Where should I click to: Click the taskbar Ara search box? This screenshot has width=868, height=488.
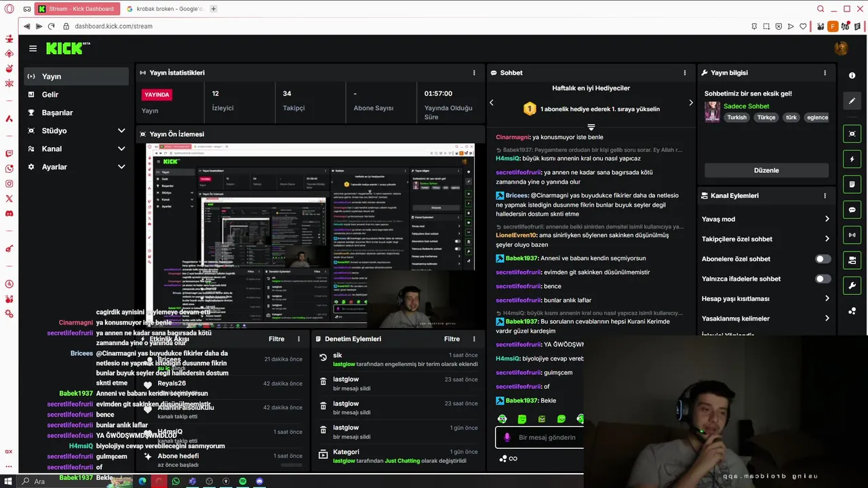[73, 481]
